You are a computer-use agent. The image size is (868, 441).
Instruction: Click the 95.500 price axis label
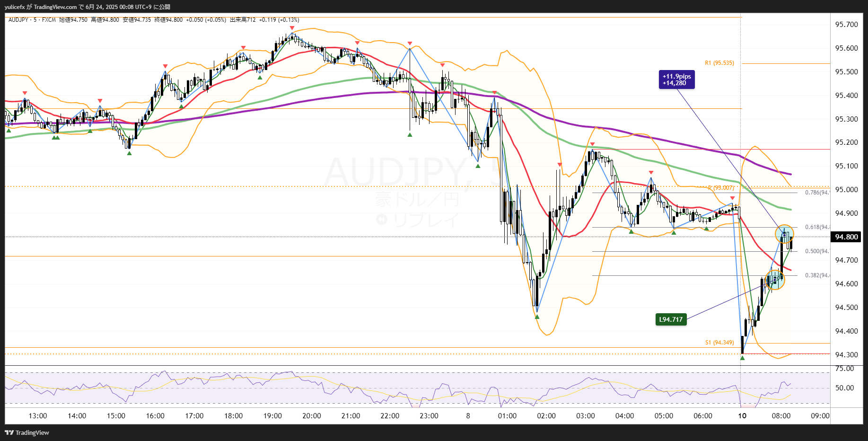846,72
